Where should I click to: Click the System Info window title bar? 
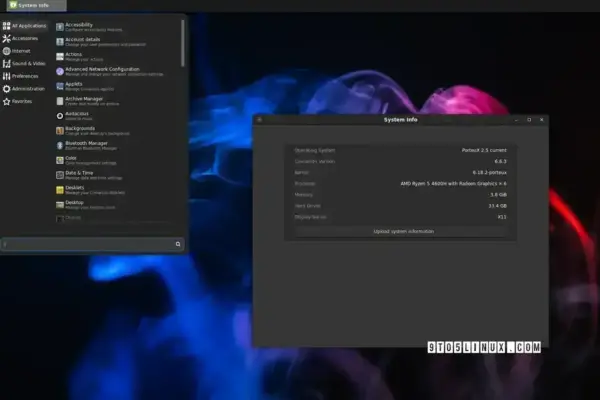400,120
